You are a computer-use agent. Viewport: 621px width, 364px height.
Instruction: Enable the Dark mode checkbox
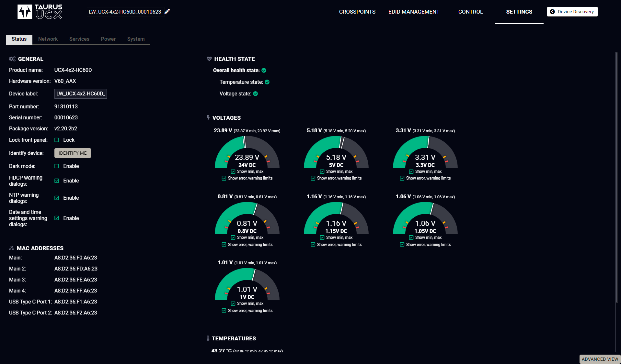coord(57,166)
